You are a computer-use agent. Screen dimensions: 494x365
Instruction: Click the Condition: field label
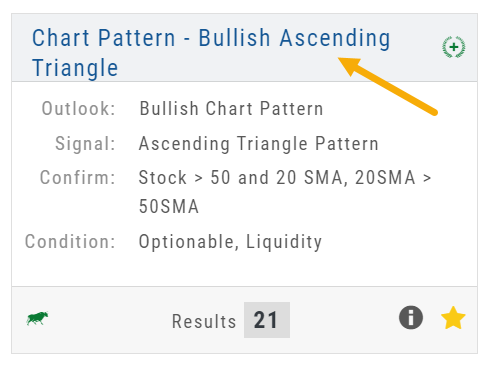point(70,241)
